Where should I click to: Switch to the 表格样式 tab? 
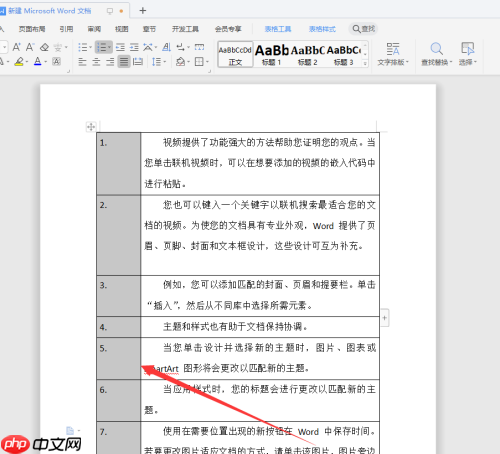coord(322,29)
